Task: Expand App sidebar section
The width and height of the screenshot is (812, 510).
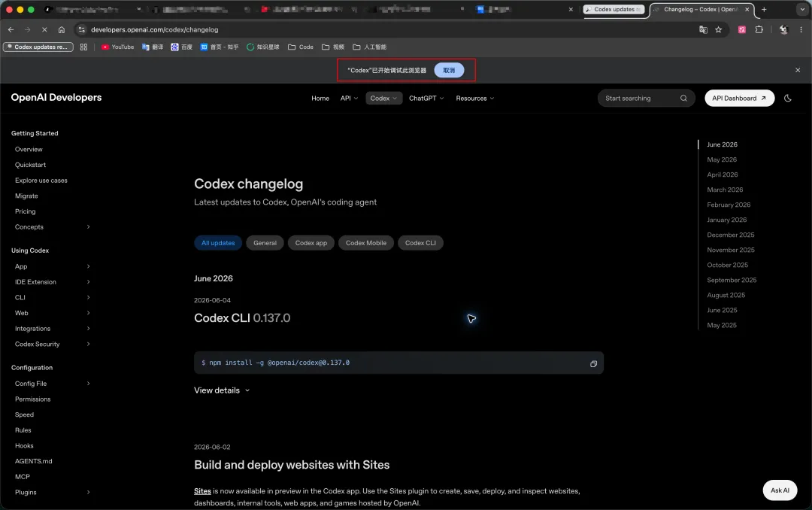Action: [x=88, y=266]
